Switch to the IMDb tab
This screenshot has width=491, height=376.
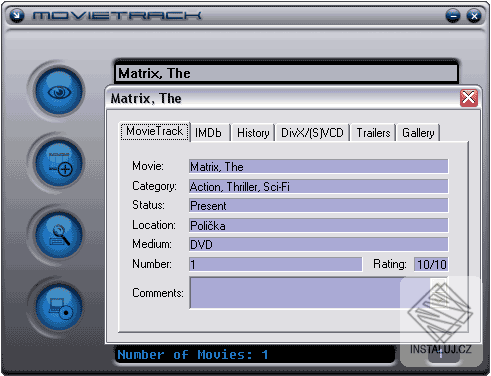click(x=210, y=133)
